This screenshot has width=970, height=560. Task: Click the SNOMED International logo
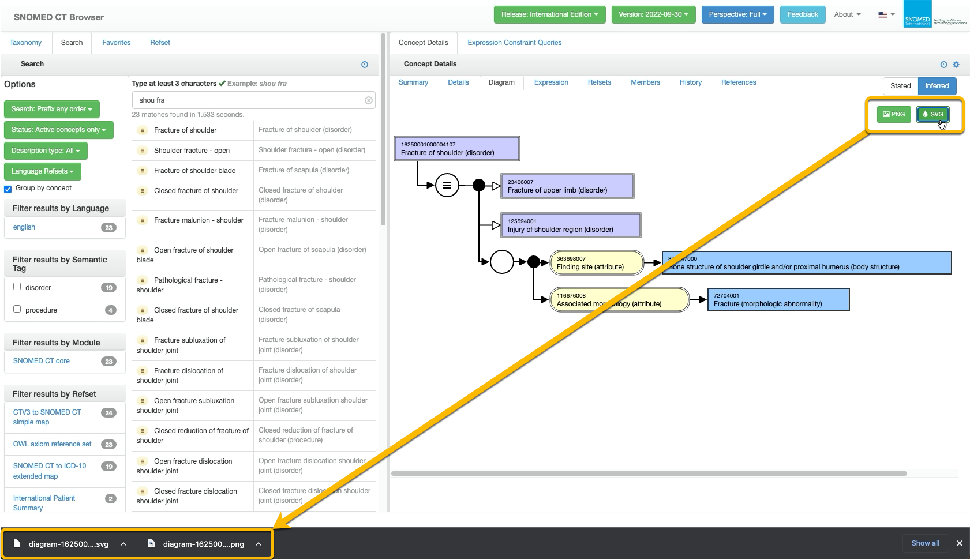[935, 14]
